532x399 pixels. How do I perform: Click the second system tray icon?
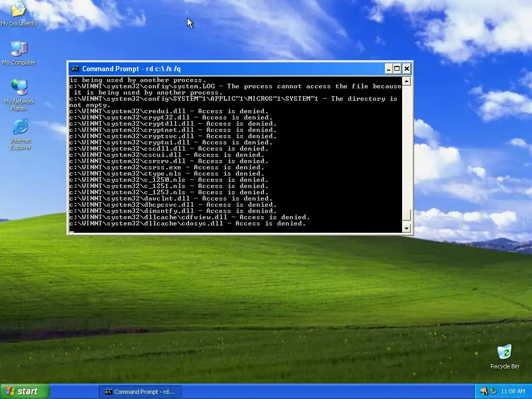point(493,392)
